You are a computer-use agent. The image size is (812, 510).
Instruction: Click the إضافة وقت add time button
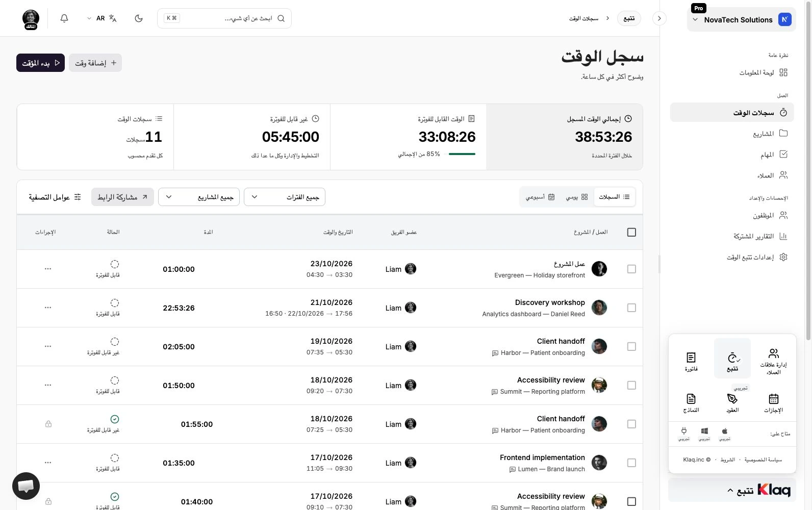point(95,63)
